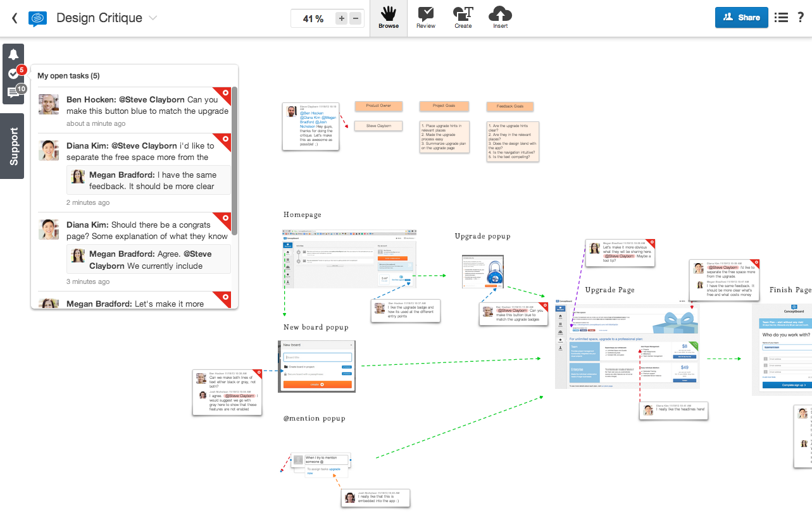Click the 'My open tasks (5)' heading
This screenshot has height=523, width=812.
click(68, 76)
